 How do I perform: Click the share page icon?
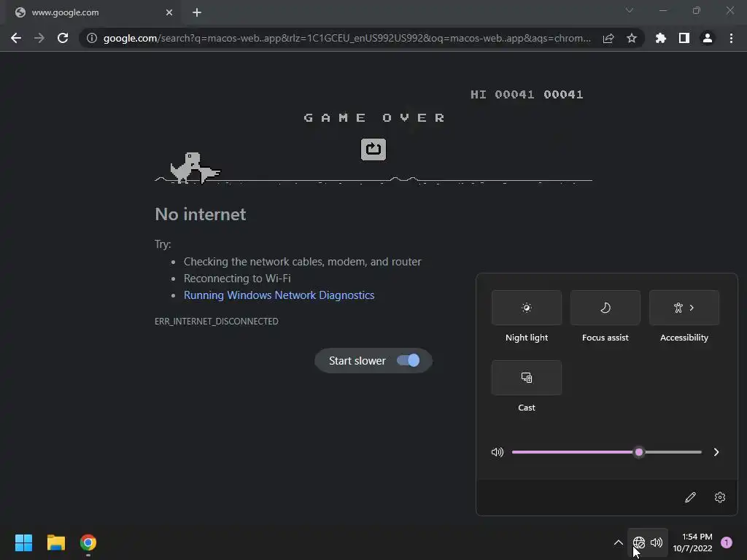click(x=608, y=38)
